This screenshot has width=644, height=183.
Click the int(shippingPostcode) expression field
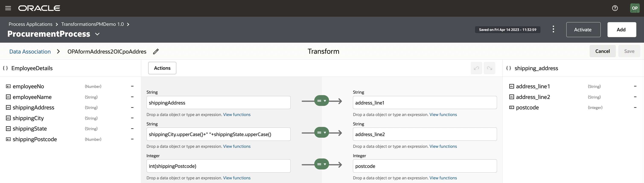tap(218, 166)
